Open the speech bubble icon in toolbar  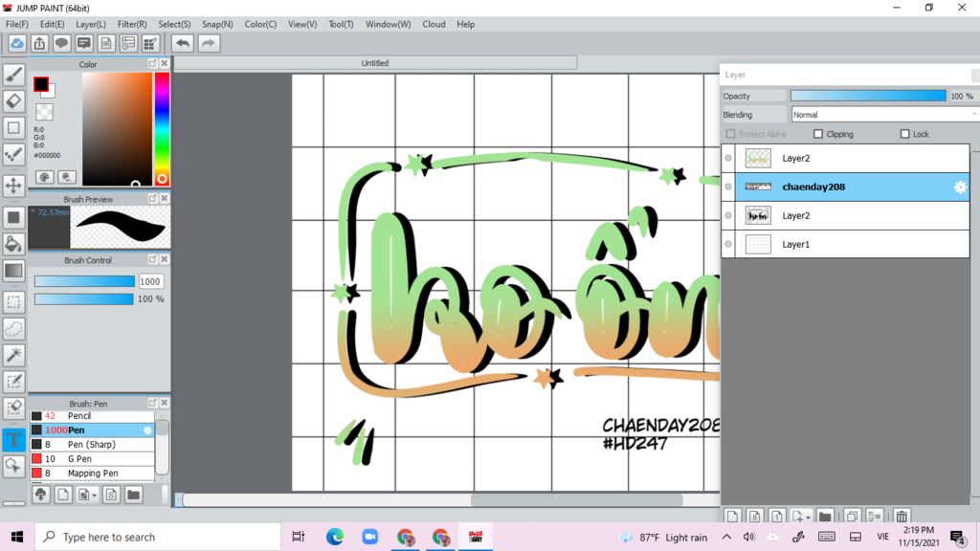coord(61,43)
